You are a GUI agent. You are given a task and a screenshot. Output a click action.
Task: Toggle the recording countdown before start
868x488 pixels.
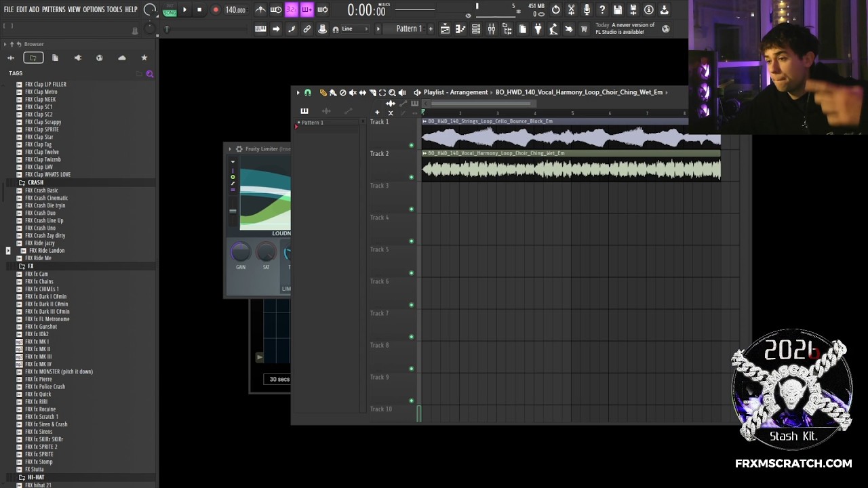291,9
